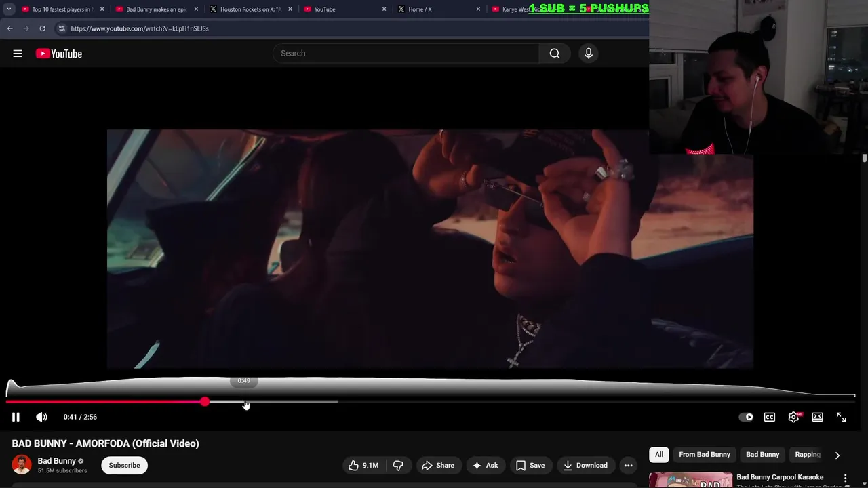The height and width of the screenshot is (488, 868).
Task: Click the browser address bar URL
Action: tap(140, 28)
